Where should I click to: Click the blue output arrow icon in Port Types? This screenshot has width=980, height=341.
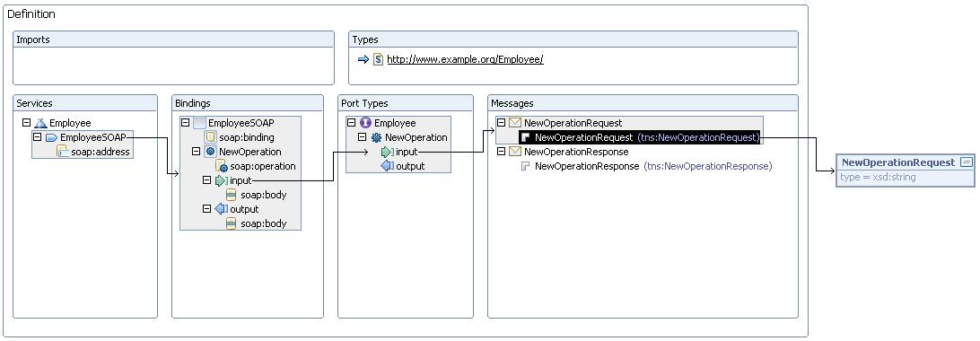[387, 166]
